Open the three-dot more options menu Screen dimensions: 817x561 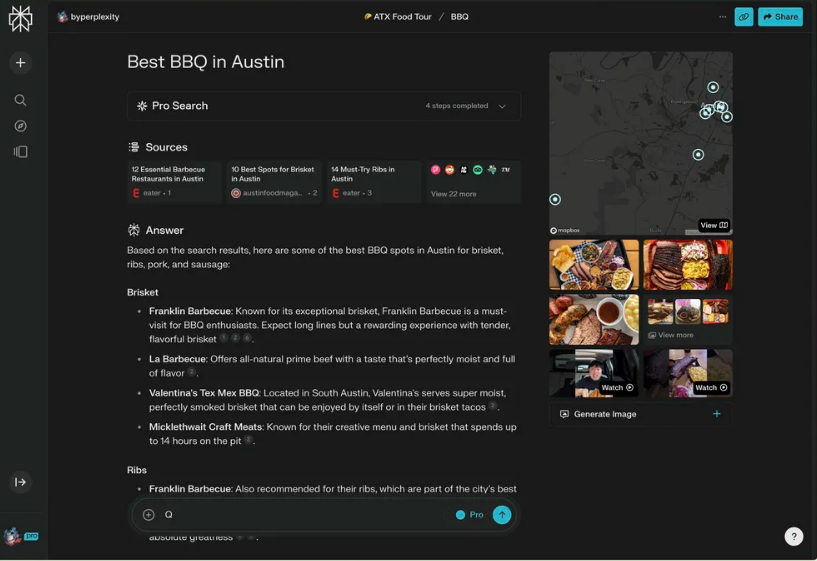click(722, 17)
